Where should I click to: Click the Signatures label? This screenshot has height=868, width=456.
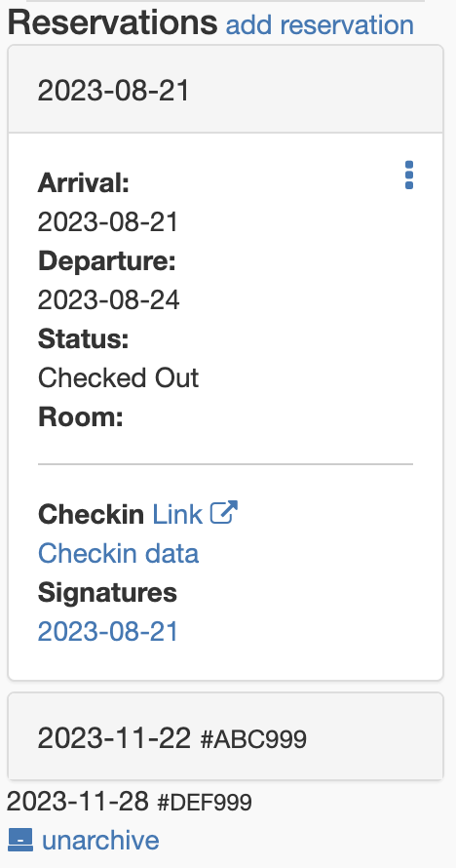tap(107, 592)
